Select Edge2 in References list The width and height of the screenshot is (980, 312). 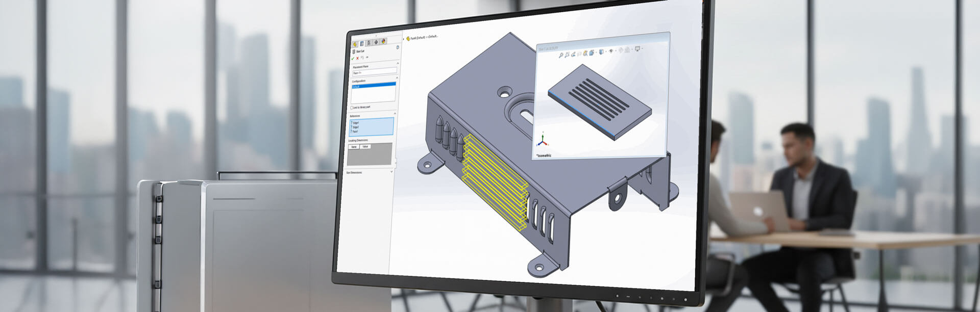356,127
